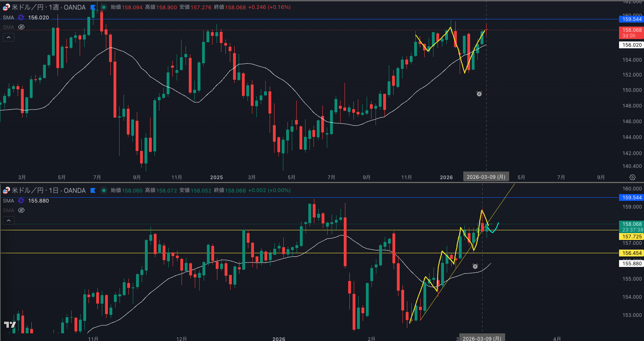Click the 2026-03-09 date marker on weekly axis
This screenshot has width=644, height=341.
pos(486,177)
